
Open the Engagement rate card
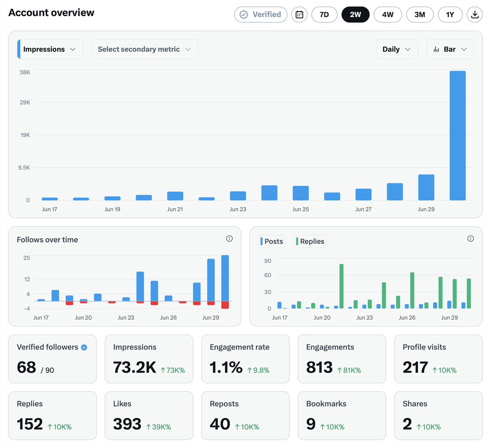pos(245,359)
